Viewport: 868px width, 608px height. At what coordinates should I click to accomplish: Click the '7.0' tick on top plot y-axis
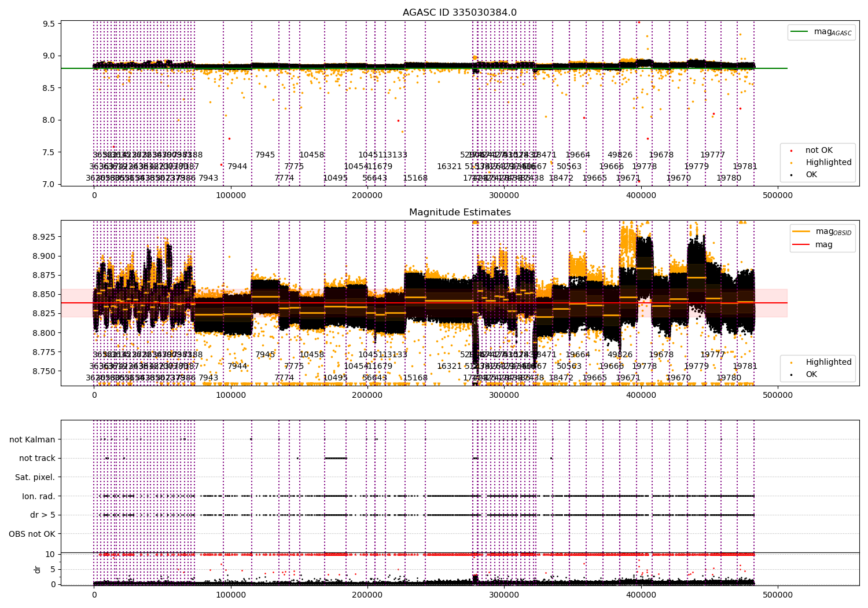pos(50,185)
